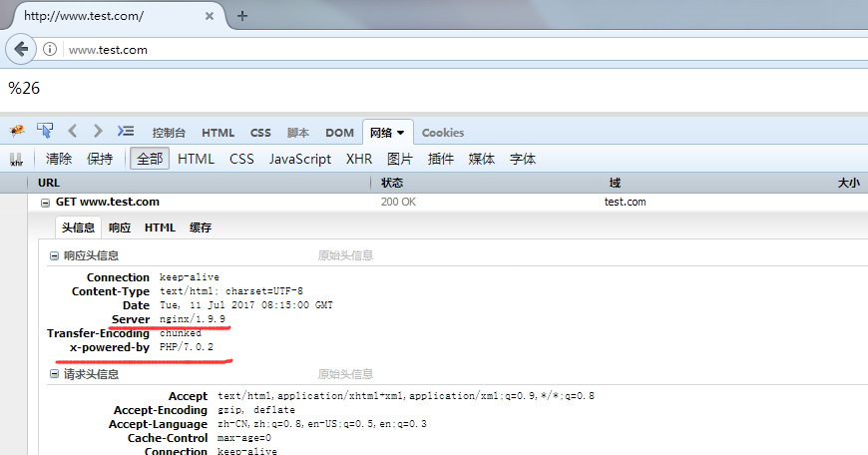This screenshot has width=868, height=455.
Task: Collapse the GET www.test.com request
Action: coord(45,202)
